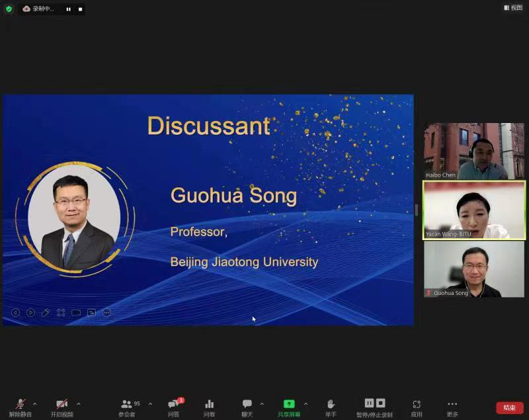
Task: Expand share options caret beside 共享屏幕
Action: 305,404
